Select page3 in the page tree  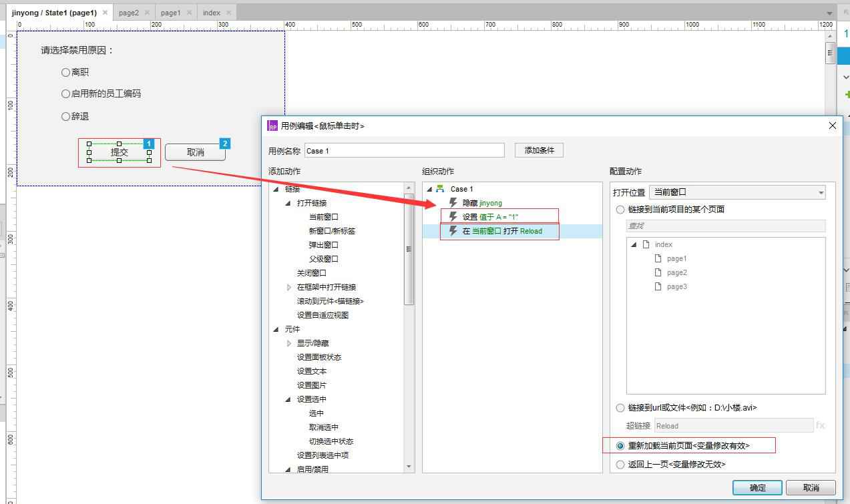click(x=676, y=286)
